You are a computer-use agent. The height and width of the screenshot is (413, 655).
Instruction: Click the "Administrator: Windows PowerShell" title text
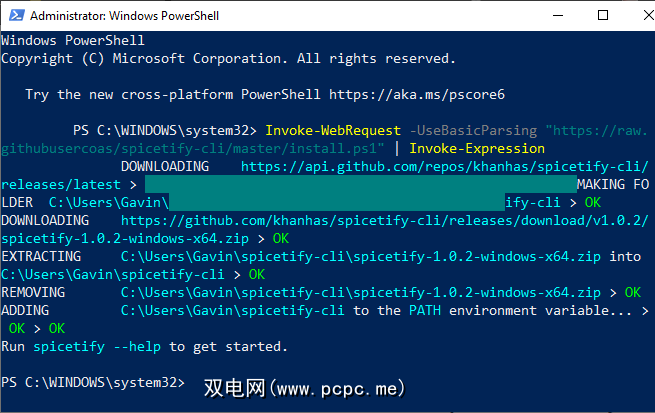(128, 16)
